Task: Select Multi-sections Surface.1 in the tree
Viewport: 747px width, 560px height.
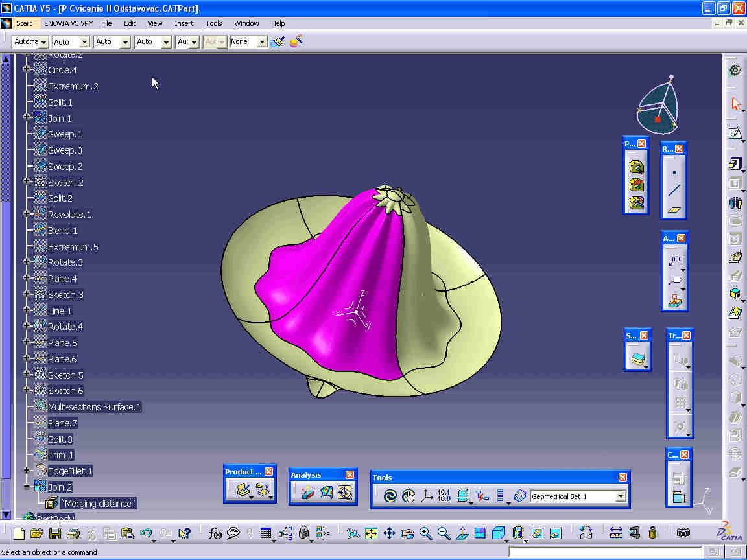Action: [94, 407]
